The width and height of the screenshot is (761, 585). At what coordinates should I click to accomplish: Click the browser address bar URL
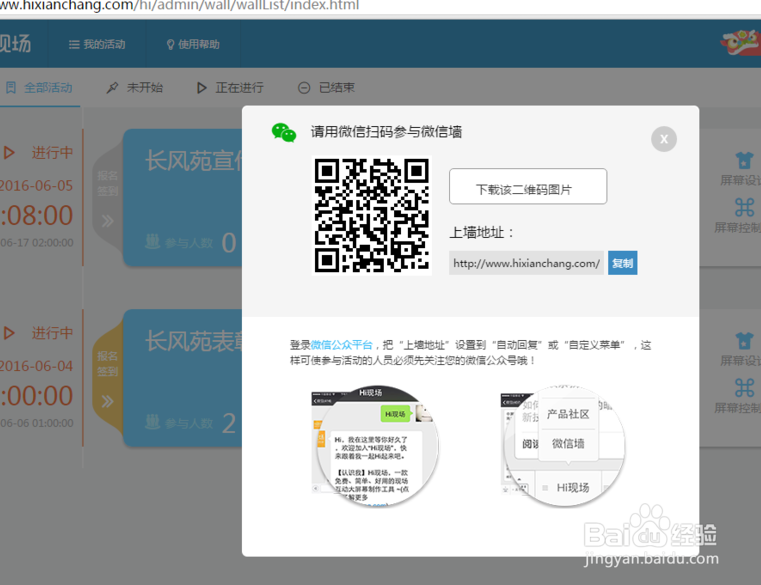click(180, 6)
